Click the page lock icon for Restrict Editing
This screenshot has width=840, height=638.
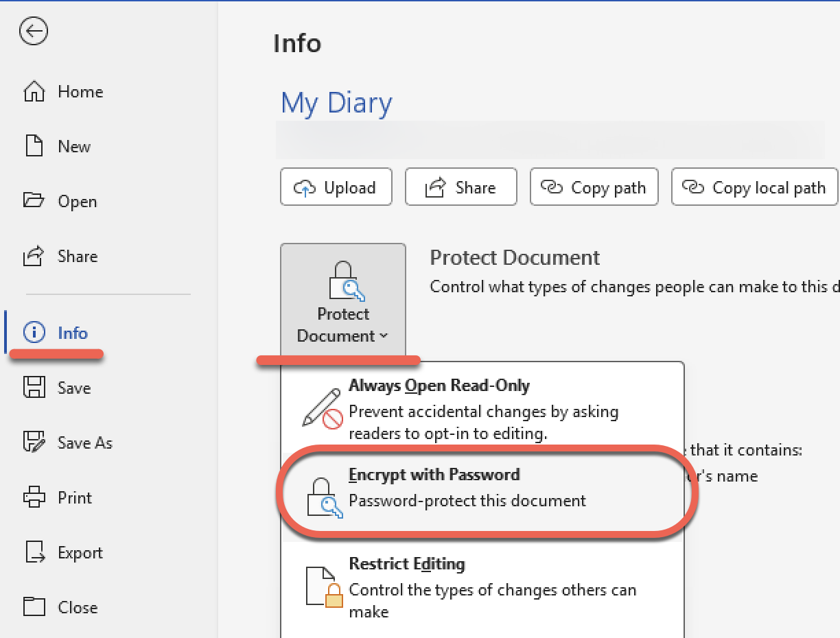click(x=324, y=587)
